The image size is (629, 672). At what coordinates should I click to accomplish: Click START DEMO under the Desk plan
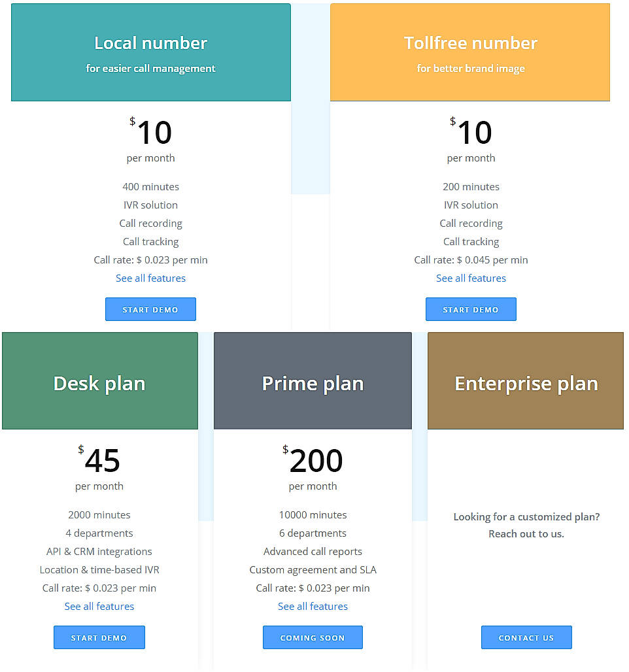pyautogui.click(x=99, y=637)
